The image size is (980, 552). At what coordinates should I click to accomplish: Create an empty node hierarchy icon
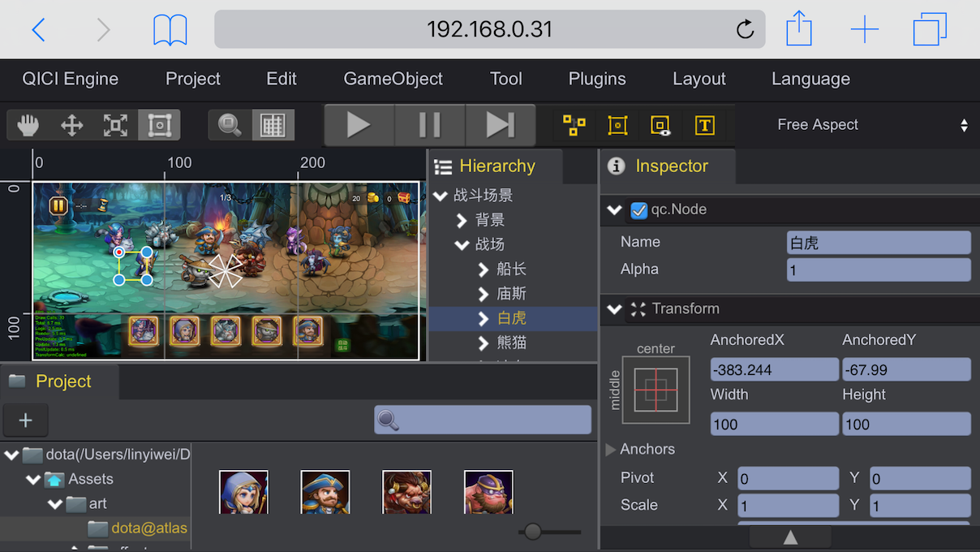tap(574, 125)
